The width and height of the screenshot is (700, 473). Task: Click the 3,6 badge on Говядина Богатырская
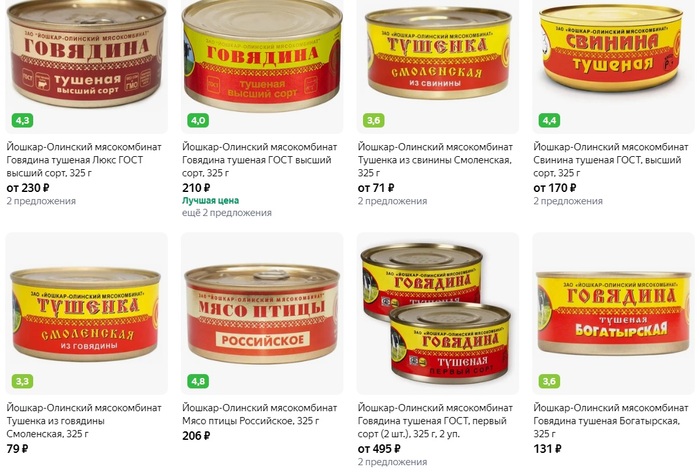549,382
